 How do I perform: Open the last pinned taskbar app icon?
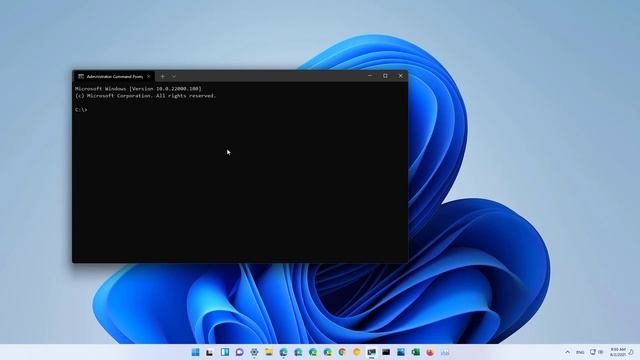pyautogui.click(x=445, y=352)
